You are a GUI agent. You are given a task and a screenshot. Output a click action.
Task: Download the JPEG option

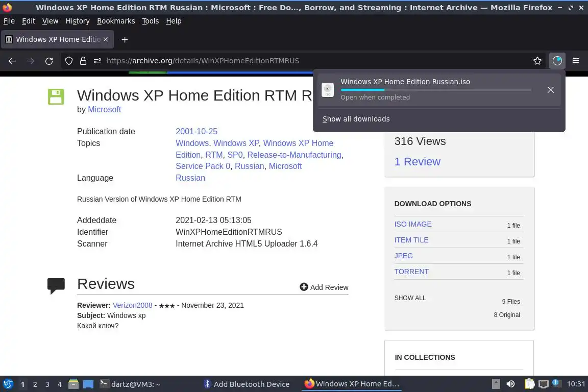404,256
